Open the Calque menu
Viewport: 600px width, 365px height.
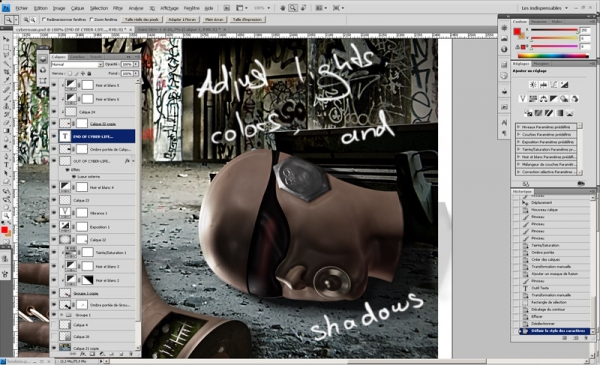[x=77, y=8]
